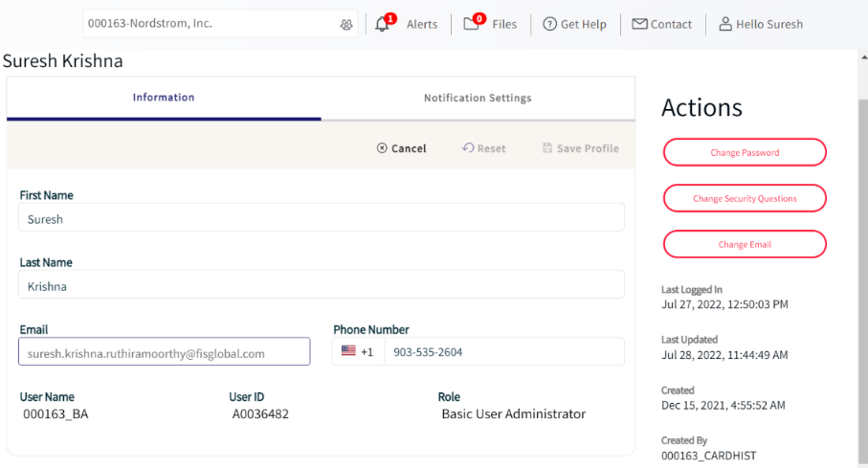868x468 pixels.
Task: Click the Alerts label in header
Action: (422, 24)
